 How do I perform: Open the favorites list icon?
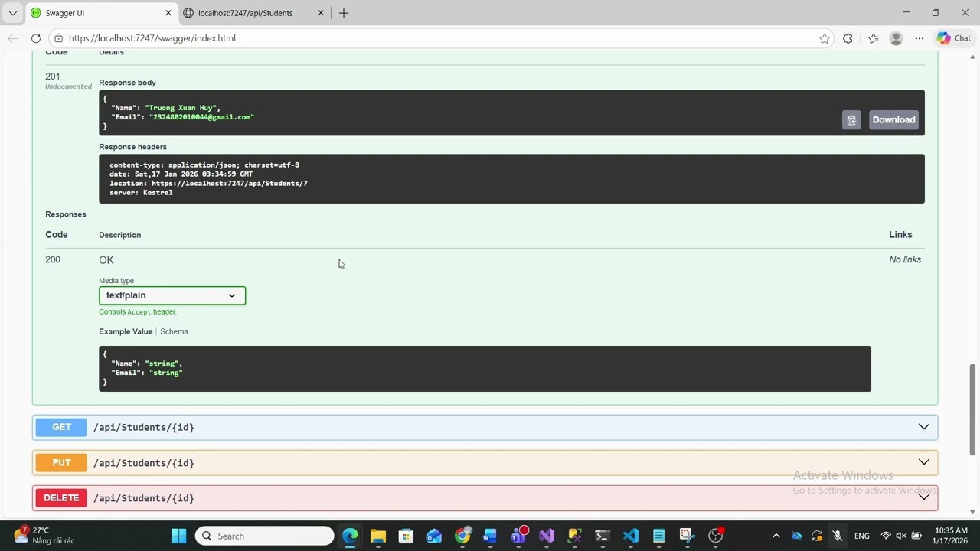(x=874, y=38)
